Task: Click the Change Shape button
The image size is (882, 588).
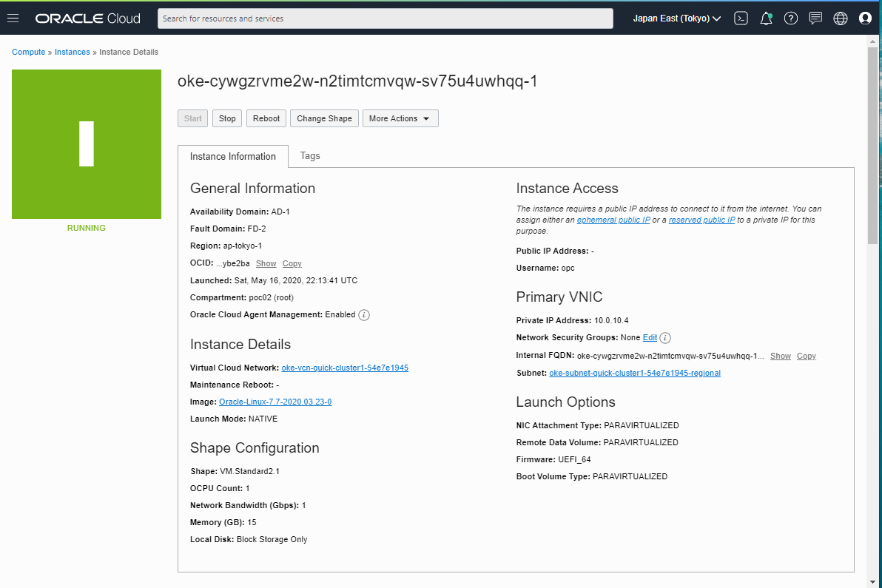Action: tap(325, 118)
